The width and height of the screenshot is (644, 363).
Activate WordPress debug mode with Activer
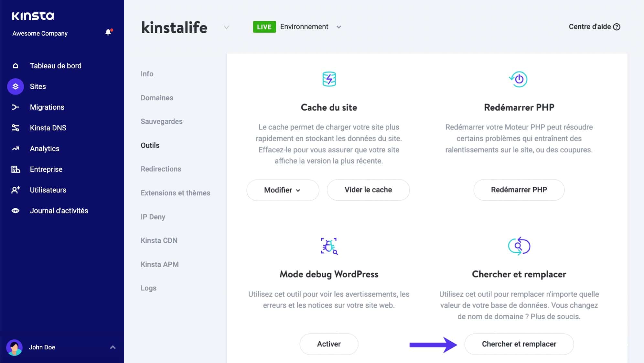coord(328,344)
